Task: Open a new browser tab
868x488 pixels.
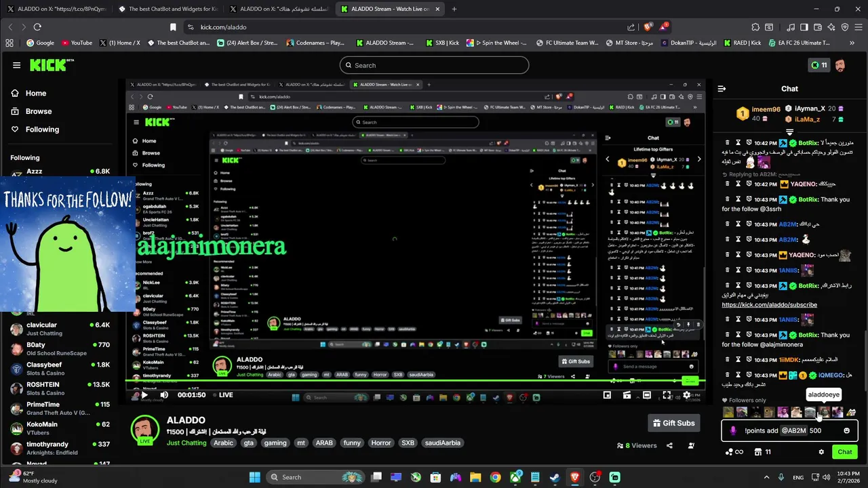Action: click(454, 9)
